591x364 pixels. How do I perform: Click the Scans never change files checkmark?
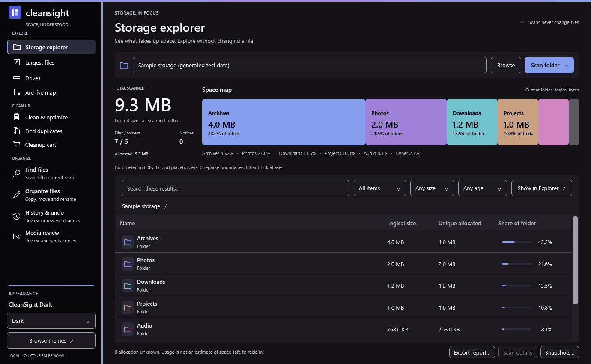tap(522, 22)
